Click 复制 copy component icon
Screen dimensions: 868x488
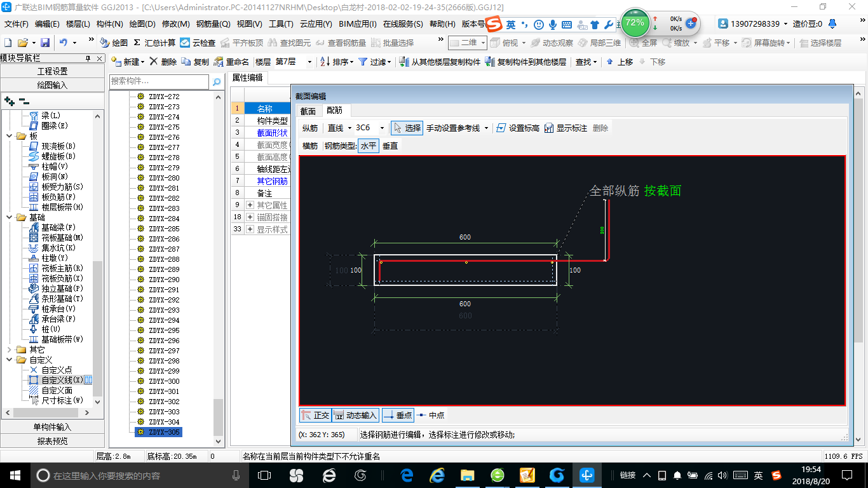(x=186, y=62)
